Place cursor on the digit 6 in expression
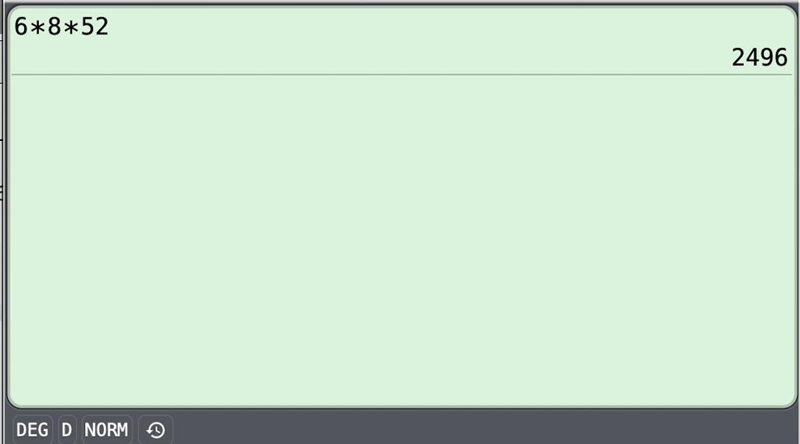Screen dimensions: 800x444 point(21,27)
